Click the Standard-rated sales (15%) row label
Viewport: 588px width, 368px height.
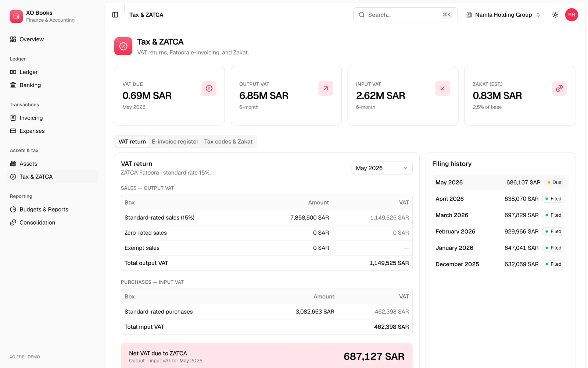click(159, 218)
